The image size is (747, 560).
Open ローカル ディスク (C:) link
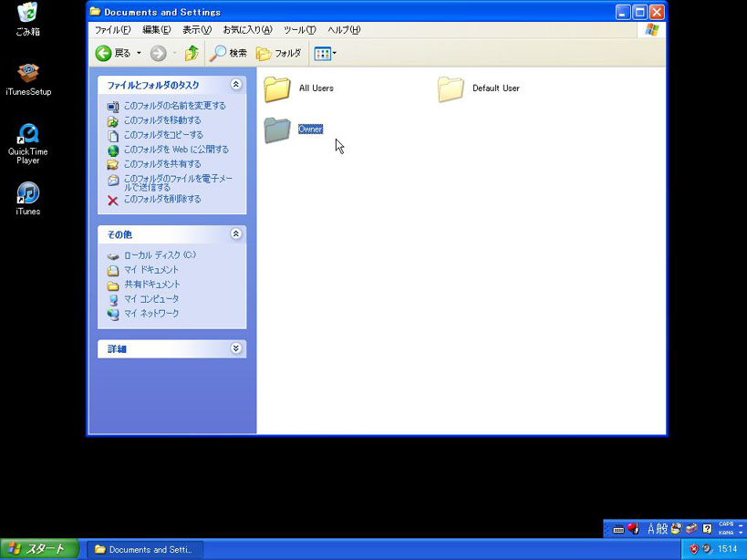(x=161, y=255)
